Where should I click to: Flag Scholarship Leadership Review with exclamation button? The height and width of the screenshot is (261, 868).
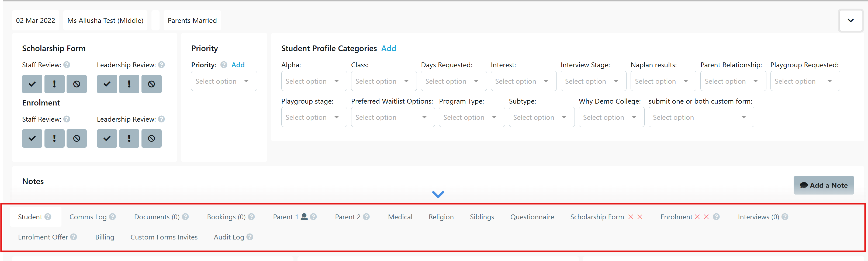click(129, 84)
